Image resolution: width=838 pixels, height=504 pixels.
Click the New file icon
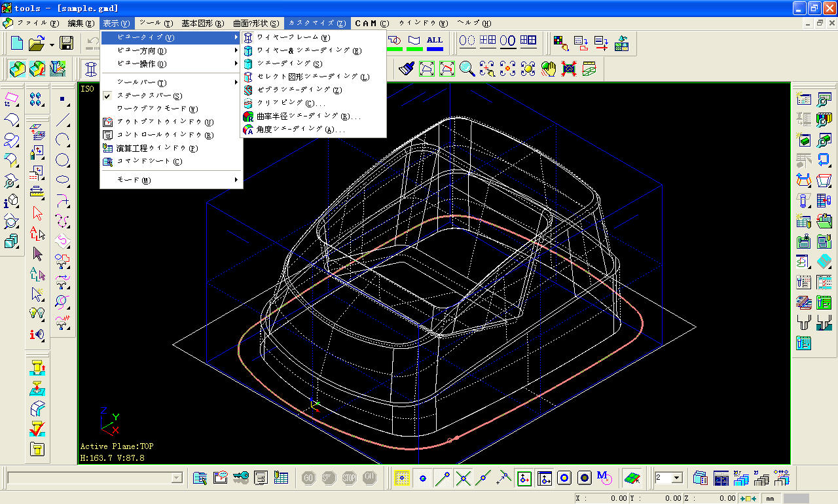tap(17, 43)
